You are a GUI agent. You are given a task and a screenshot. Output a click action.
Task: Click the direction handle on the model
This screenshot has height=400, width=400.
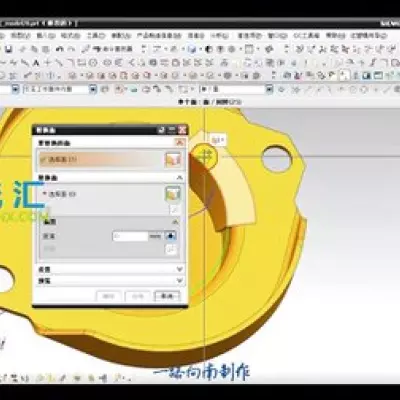coord(204,155)
